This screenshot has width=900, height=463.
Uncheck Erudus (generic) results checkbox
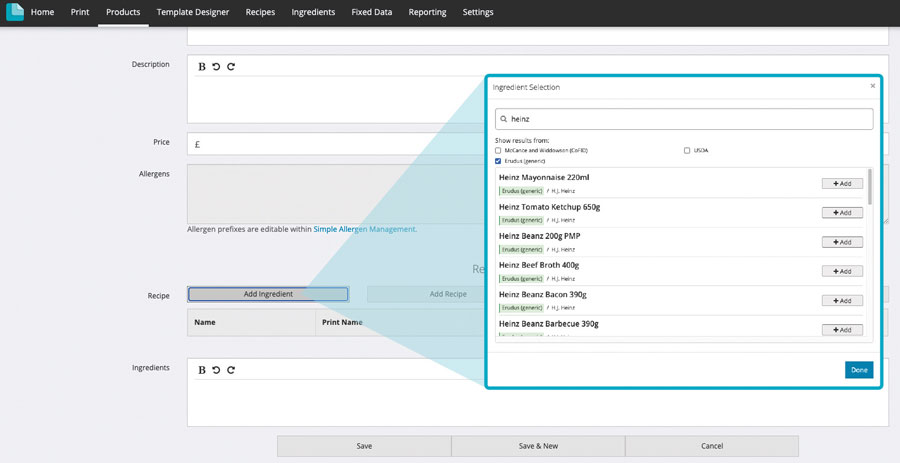(x=498, y=161)
